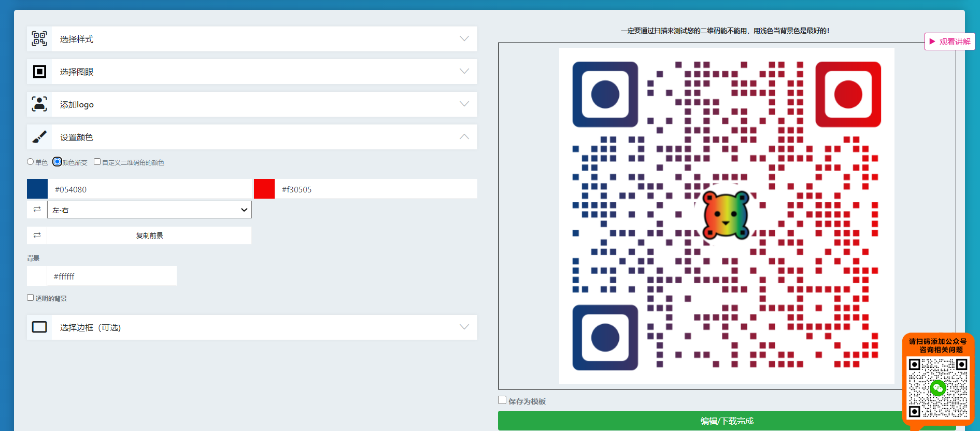Click the 背景 label text
The height and width of the screenshot is (431, 980).
click(33, 258)
